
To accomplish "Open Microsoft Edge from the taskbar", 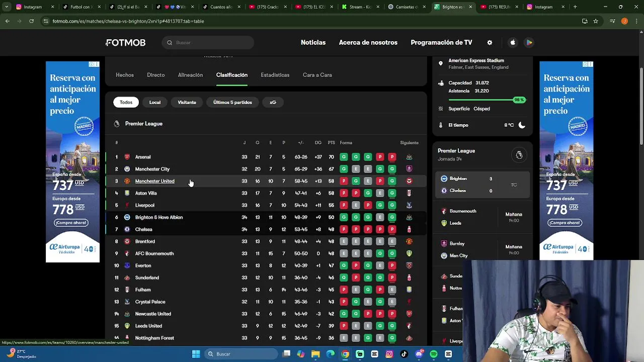I will [331, 354].
